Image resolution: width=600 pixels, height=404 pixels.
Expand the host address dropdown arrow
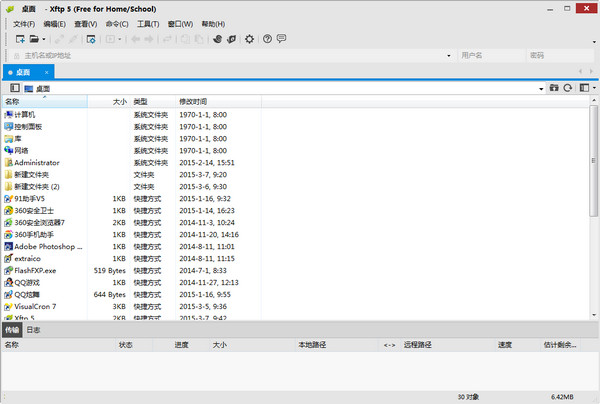pyautogui.click(x=448, y=56)
